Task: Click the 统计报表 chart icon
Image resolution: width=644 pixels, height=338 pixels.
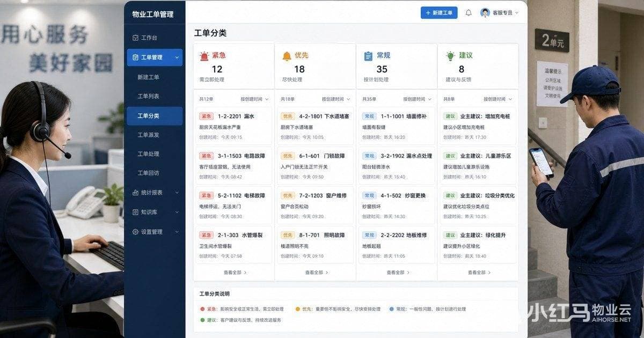Action: pos(135,193)
